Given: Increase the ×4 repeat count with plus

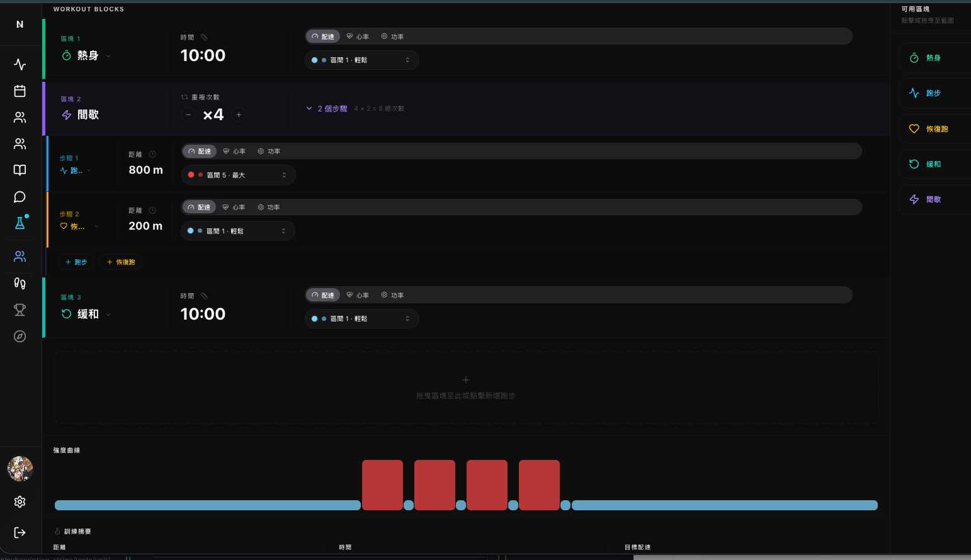Looking at the screenshot, I should [239, 115].
